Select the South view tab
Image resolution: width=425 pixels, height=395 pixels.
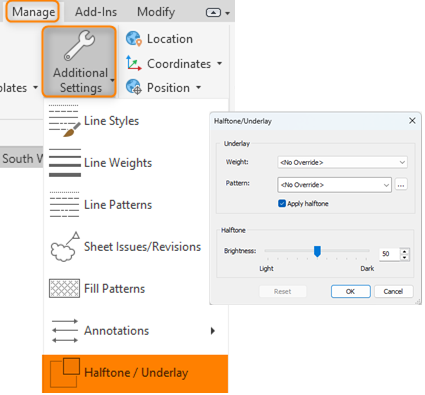click(x=22, y=158)
